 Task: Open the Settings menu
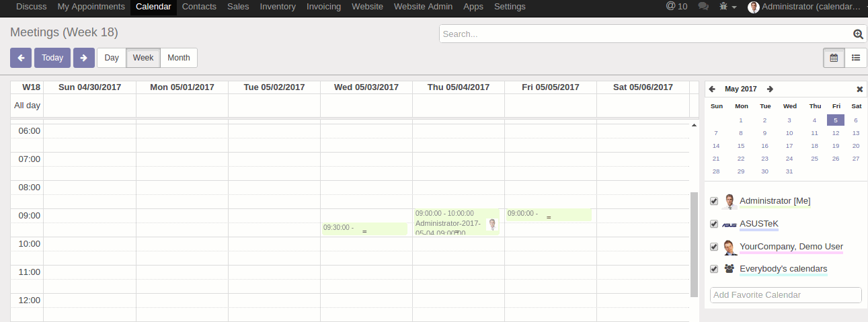coord(510,7)
